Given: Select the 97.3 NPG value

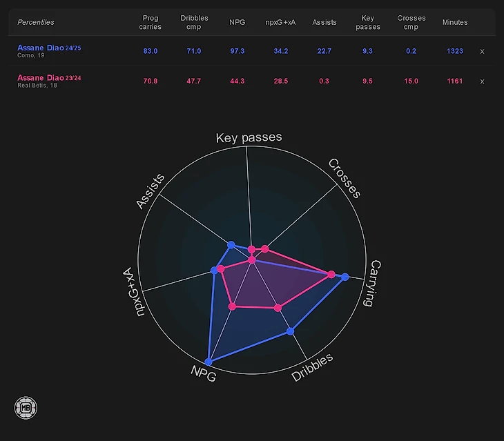Looking at the screenshot, I should pos(238,51).
